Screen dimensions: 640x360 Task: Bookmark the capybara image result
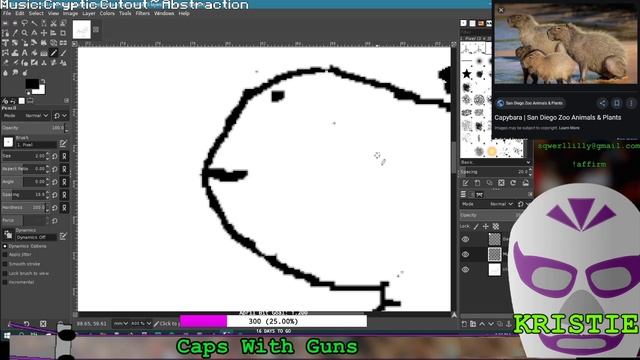tap(617, 103)
